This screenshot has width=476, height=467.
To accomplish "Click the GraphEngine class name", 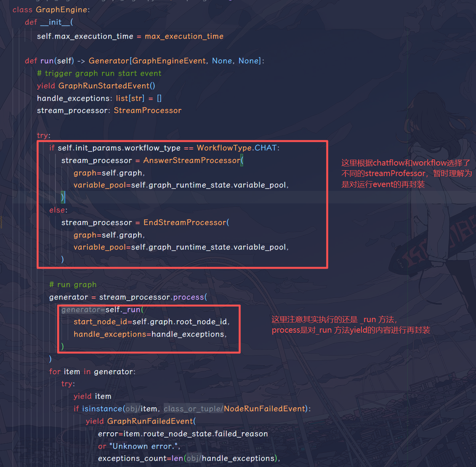I will tap(61, 10).
